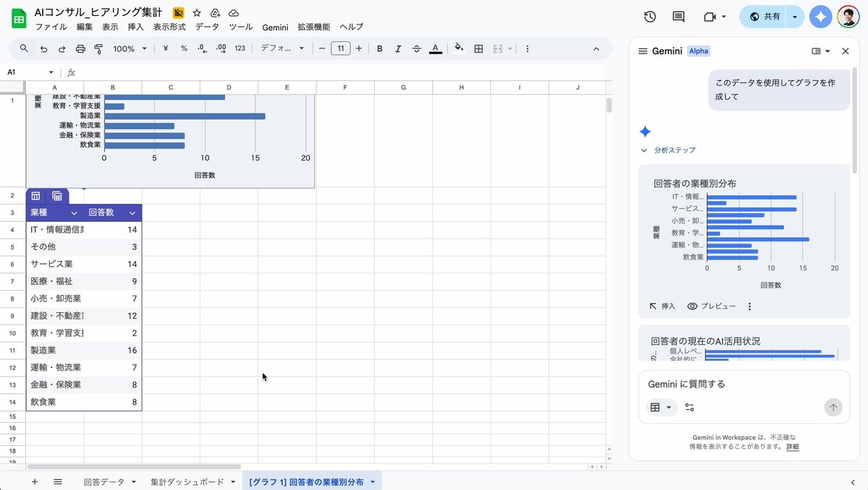
Task: Open the 拡張機能 menu
Action: tap(312, 27)
